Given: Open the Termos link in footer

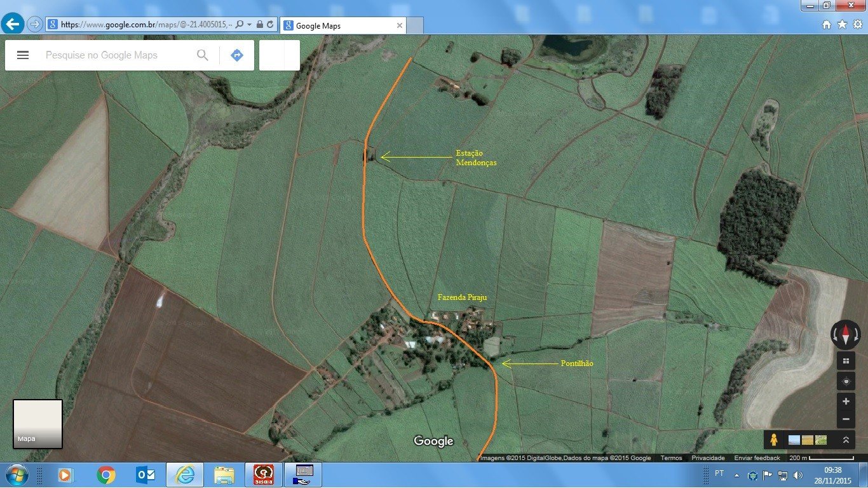Looking at the screenshot, I should (x=671, y=458).
